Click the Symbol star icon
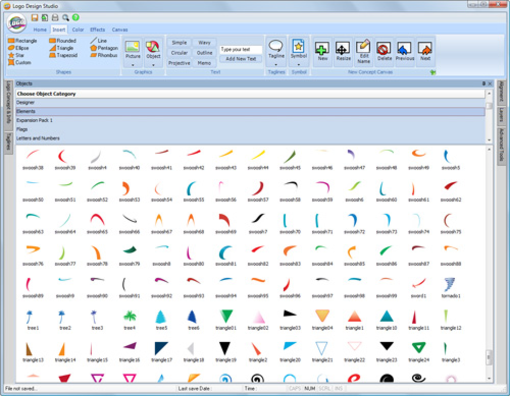 [x=298, y=46]
